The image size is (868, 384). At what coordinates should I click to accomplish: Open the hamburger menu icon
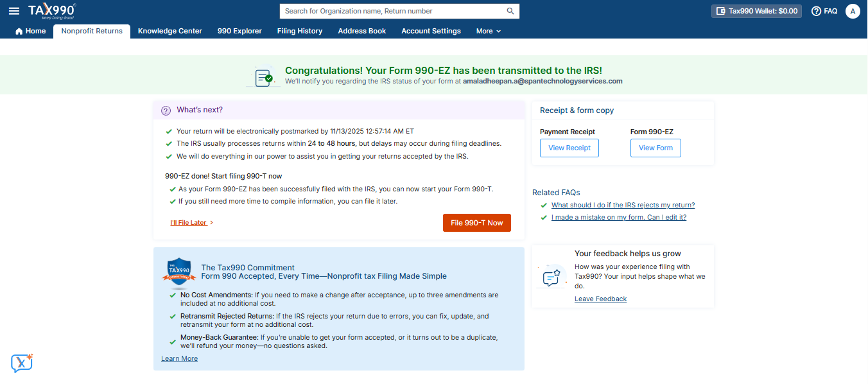click(14, 11)
